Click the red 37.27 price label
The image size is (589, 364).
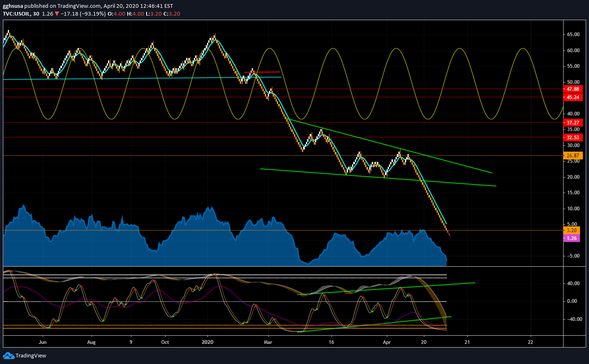pos(573,123)
